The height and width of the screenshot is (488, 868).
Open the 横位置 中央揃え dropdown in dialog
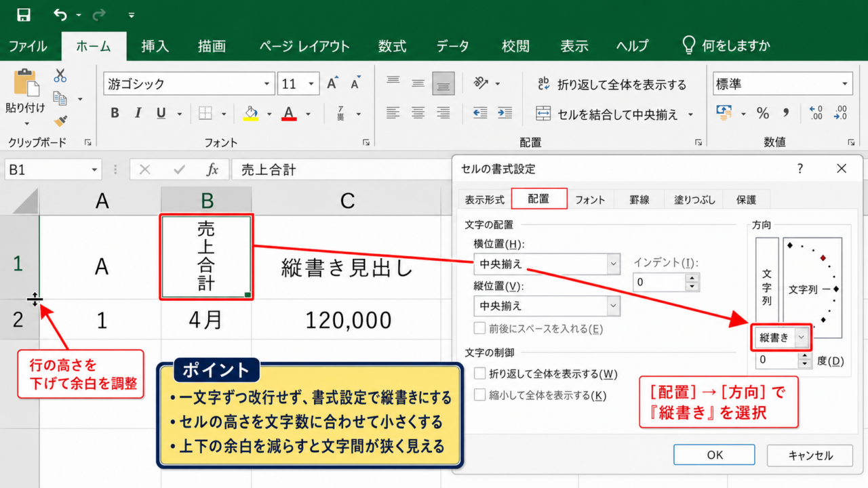click(613, 264)
